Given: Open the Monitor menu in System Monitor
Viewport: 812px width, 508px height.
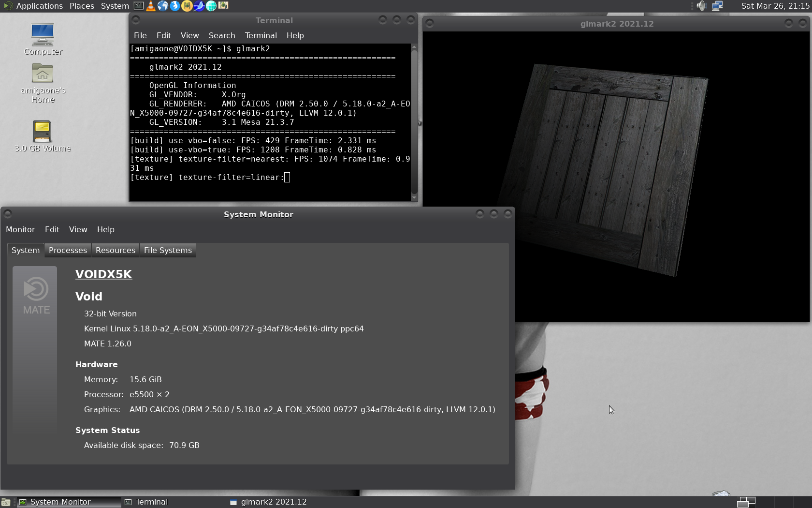Looking at the screenshot, I should tap(20, 229).
